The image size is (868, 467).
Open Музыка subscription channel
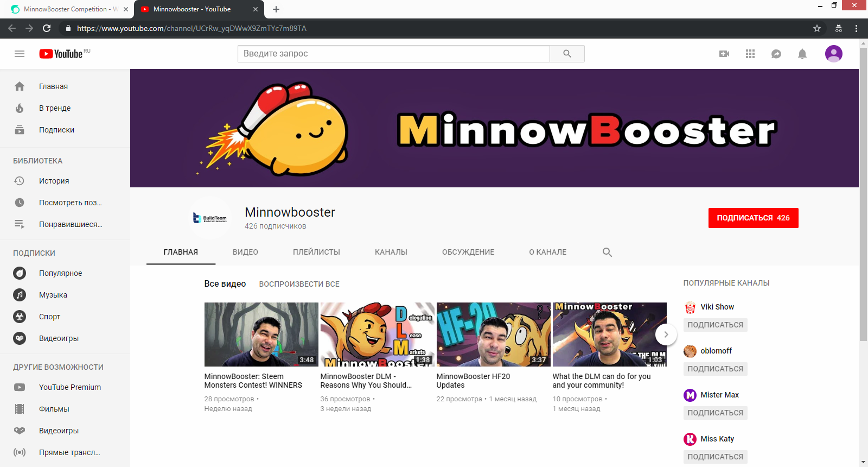click(x=65, y=295)
